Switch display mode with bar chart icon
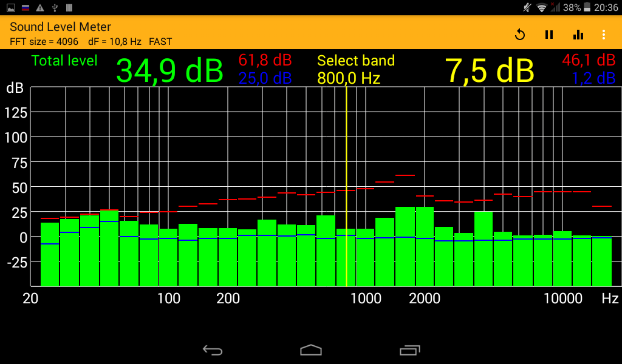Screen dimensions: 622x364 click(578, 35)
